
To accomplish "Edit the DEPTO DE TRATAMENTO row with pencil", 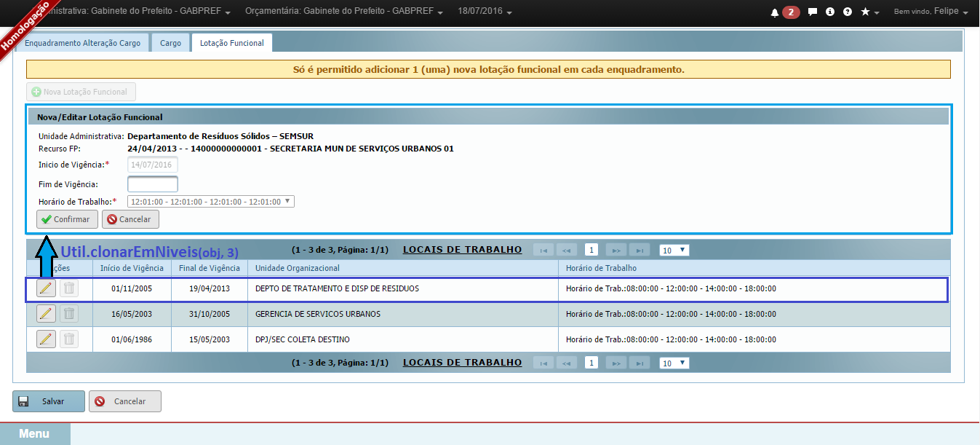I will pyautogui.click(x=46, y=288).
